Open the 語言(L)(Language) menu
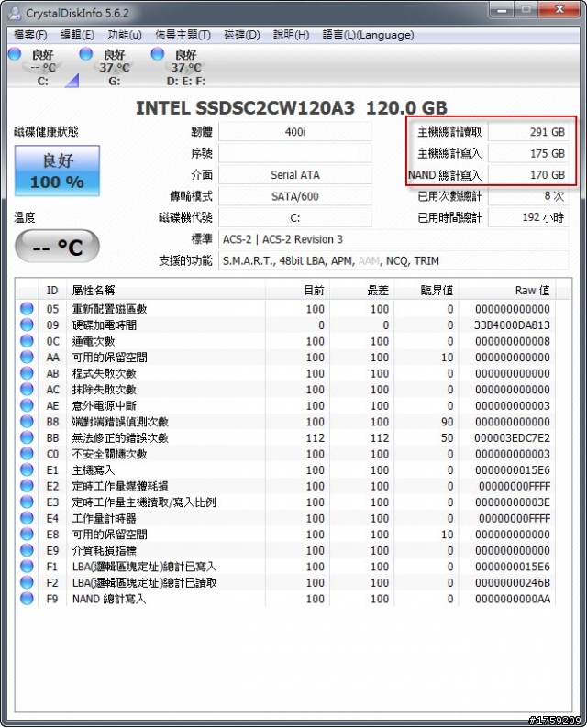Image resolution: width=587 pixels, height=728 pixels. click(x=368, y=35)
